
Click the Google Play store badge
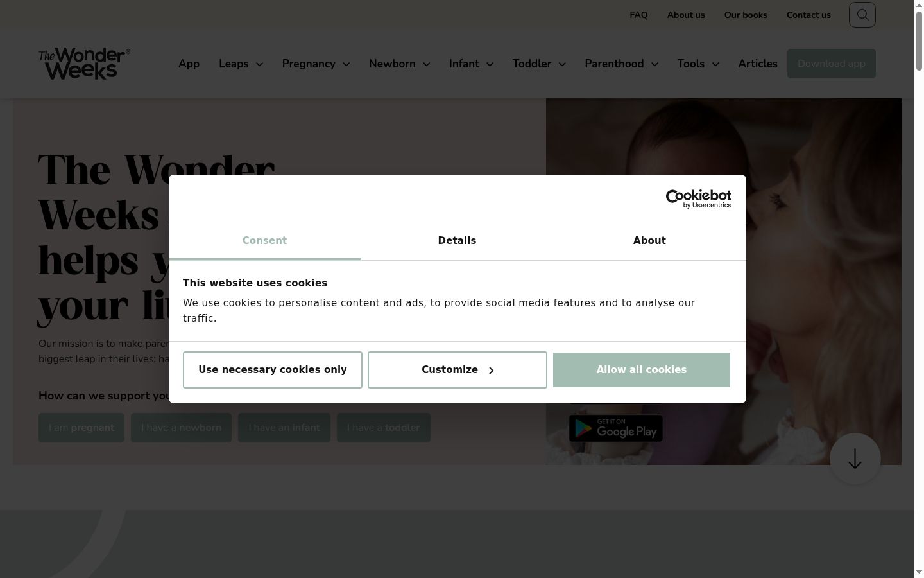pos(616,428)
